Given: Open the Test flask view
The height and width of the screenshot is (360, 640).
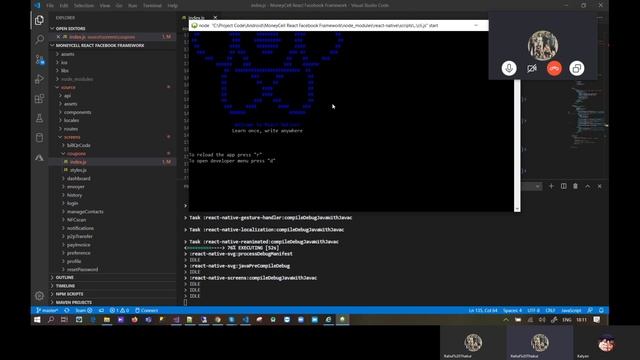Looking at the screenshot, I should click(39, 118).
